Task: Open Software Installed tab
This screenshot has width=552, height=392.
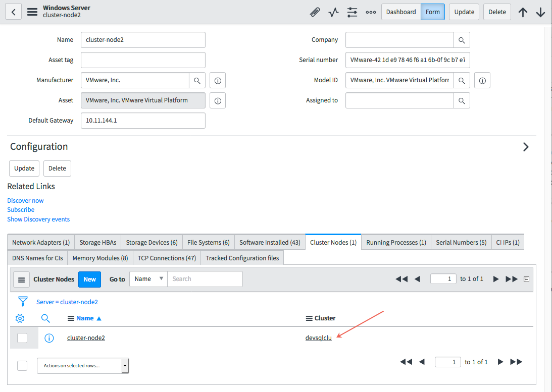Action: point(270,242)
